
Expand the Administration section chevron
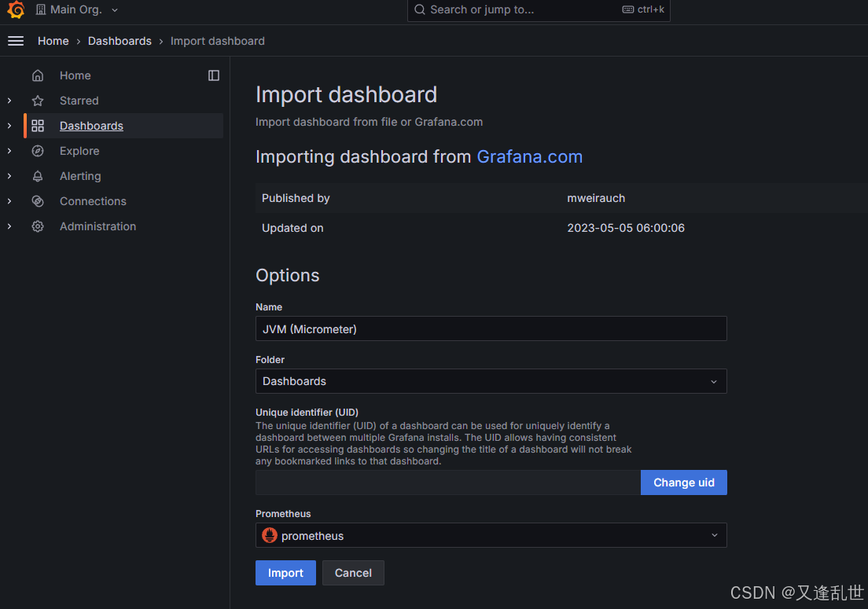pyautogui.click(x=9, y=226)
